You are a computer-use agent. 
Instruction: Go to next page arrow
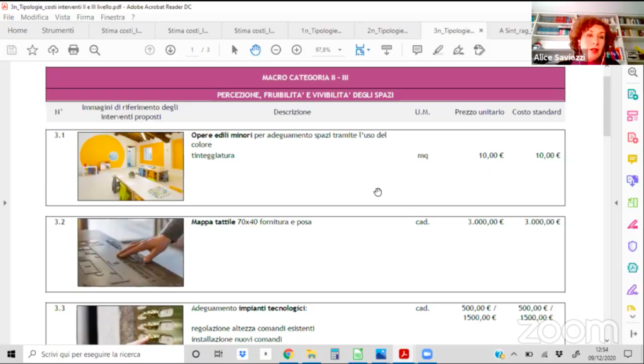170,50
